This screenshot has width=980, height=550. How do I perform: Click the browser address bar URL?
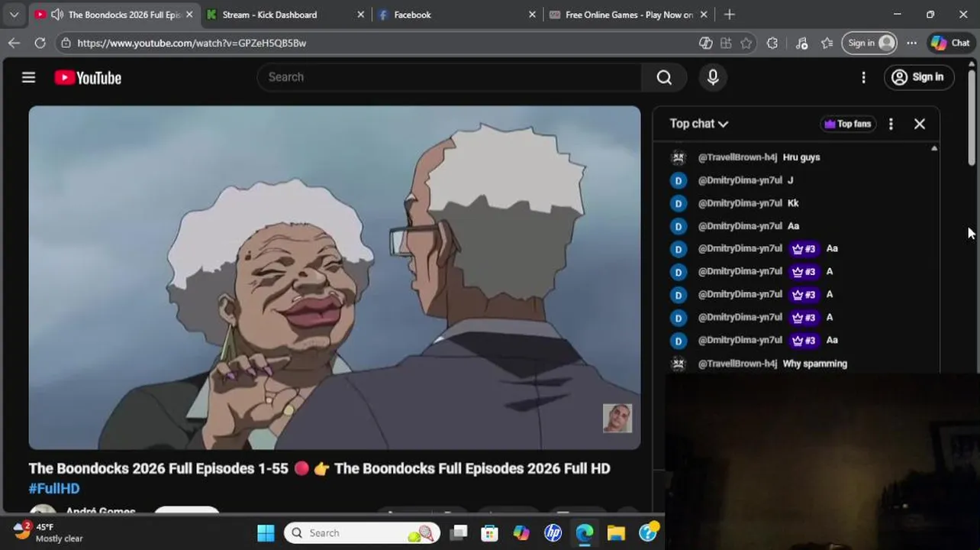(191, 43)
